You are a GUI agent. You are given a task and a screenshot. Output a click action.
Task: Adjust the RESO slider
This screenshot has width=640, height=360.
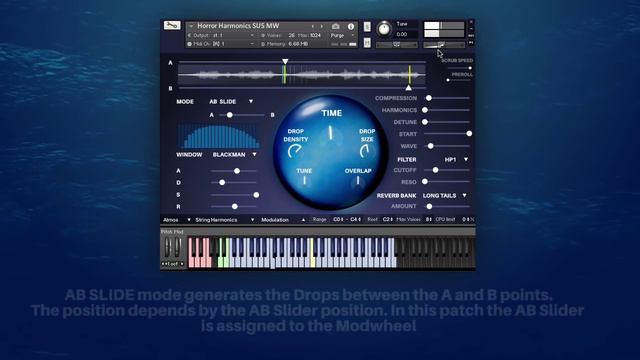point(447,182)
